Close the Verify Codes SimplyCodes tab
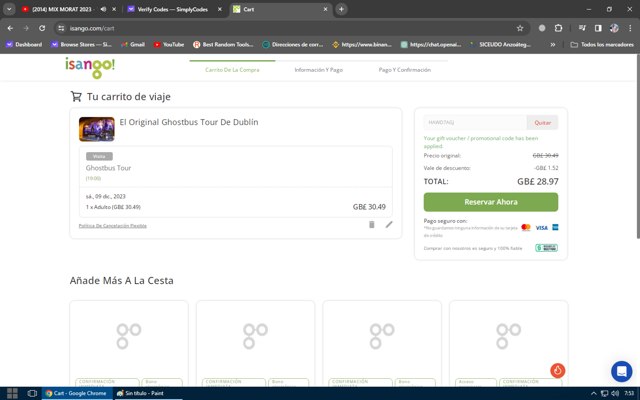This screenshot has height=400, width=640. click(x=220, y=9)
